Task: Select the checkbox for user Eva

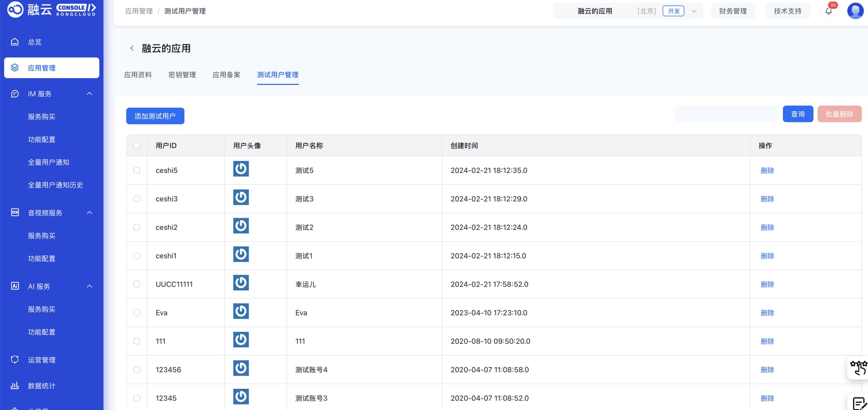Action: point(137,313)
